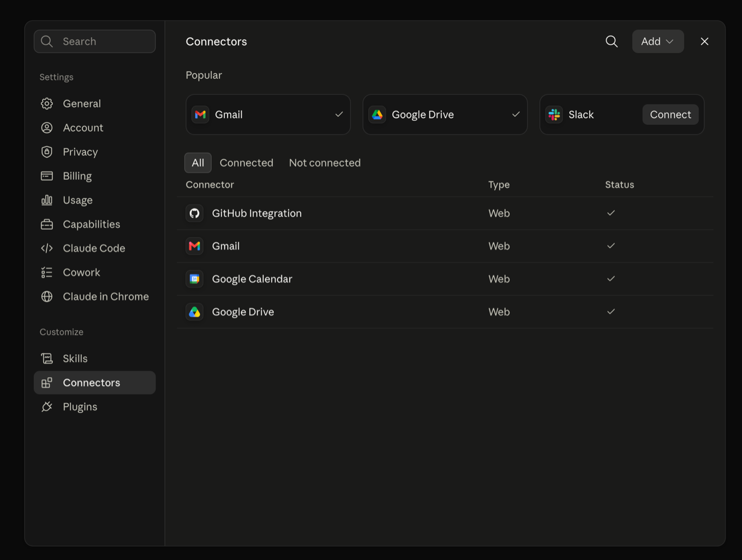
Task: Click the Claude in Chrome globe icon
Action: click(x=47, y=296)
